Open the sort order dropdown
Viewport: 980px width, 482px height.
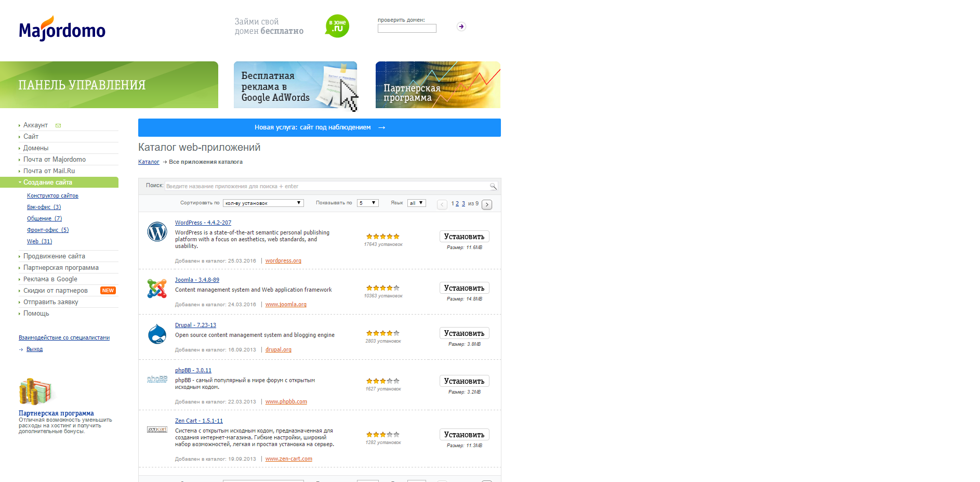[x=263, y=203]
